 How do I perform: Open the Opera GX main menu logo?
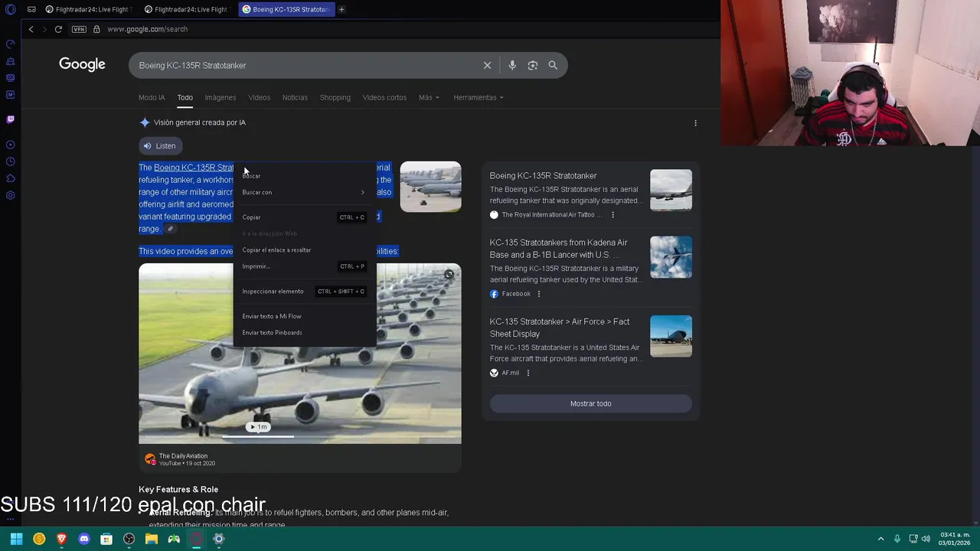(10, 9)
